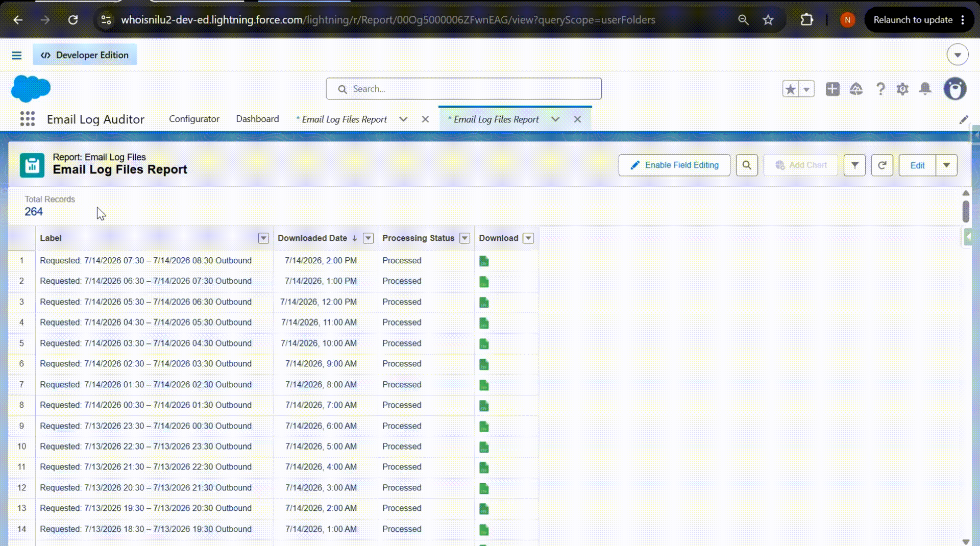Click the Email Log Files Report title
Image resolution: width=980 pixels, height=546 pixels.
click(x=120, y=169)
